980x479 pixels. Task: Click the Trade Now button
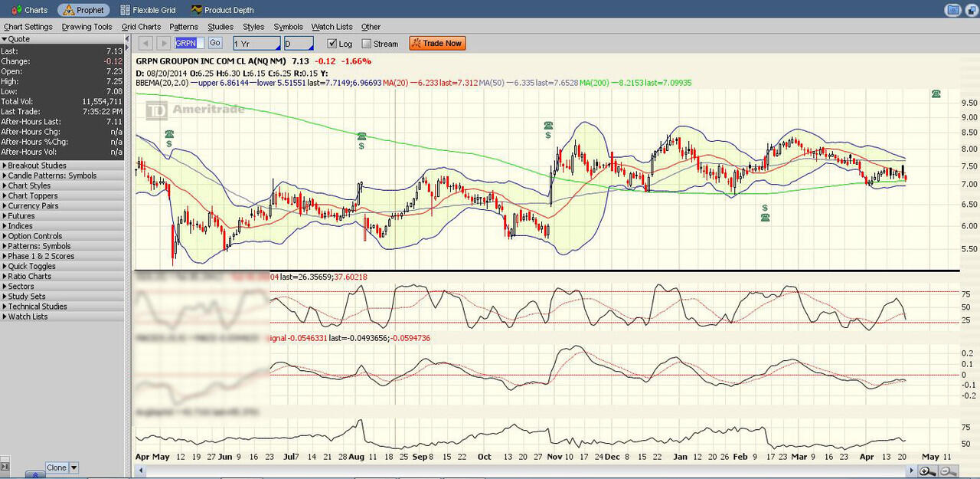point(437,44)
